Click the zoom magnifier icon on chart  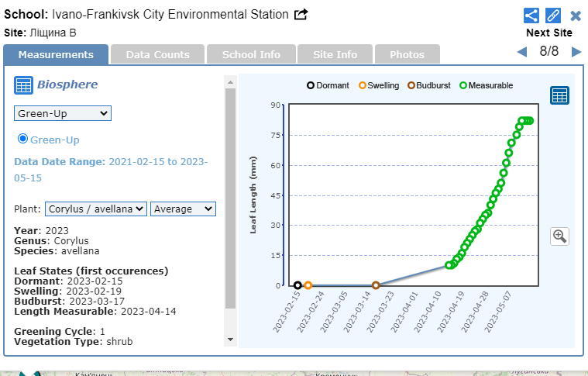click(559, 236)
